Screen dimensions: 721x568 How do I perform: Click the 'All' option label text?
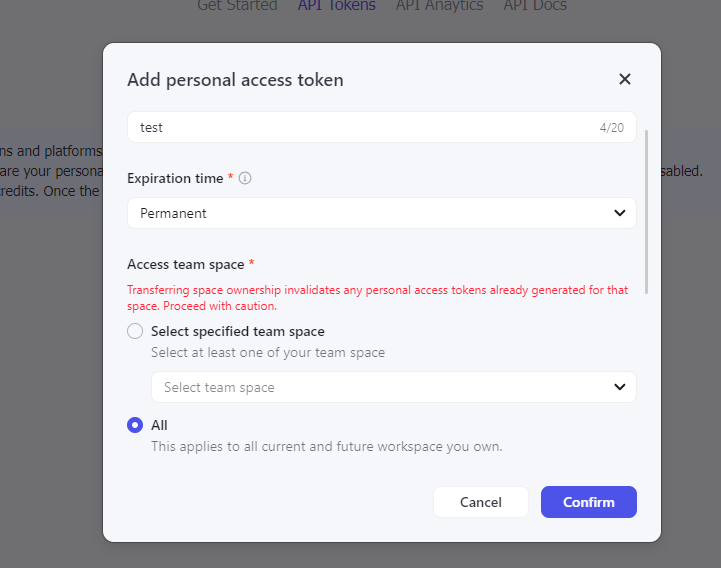pos(159,425)
